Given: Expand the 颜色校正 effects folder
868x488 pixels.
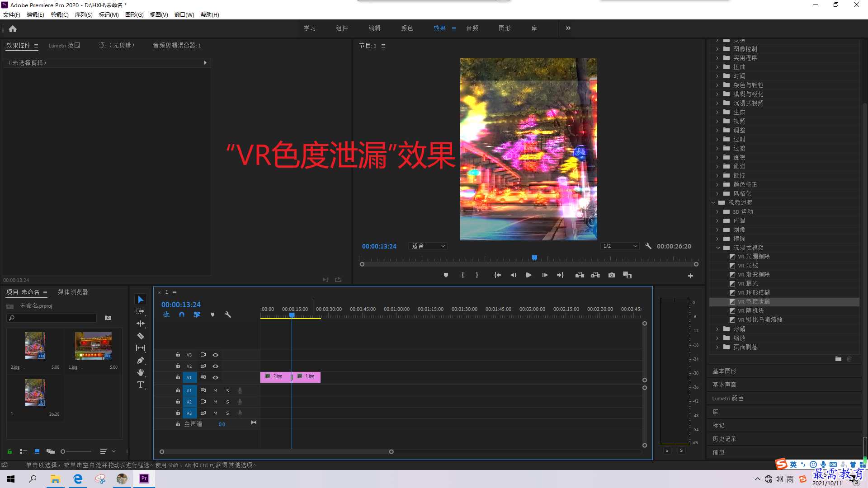Looking at the screenshot, I should [717, 184].
